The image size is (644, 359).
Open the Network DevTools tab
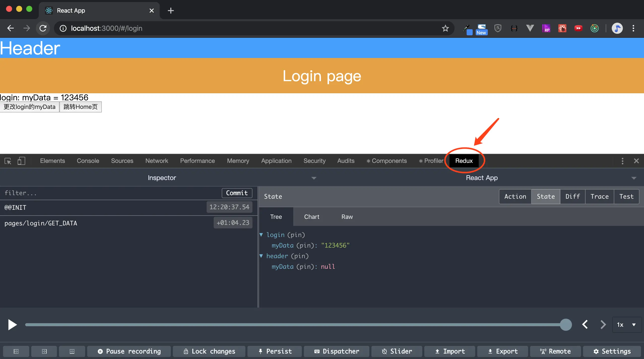157,161
